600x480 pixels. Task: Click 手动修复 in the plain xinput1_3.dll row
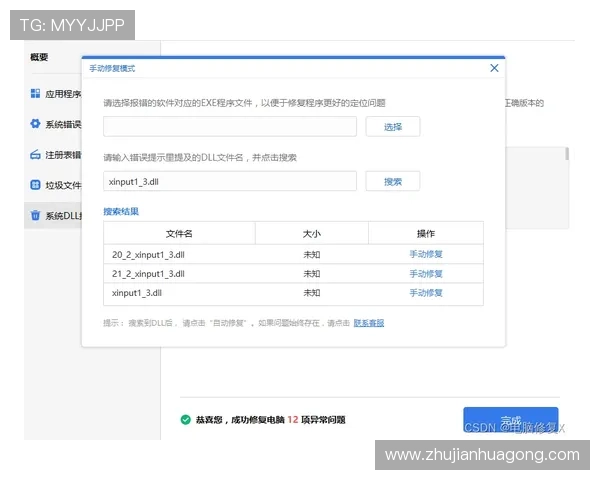pyautogui.click(x=426, y=293)
